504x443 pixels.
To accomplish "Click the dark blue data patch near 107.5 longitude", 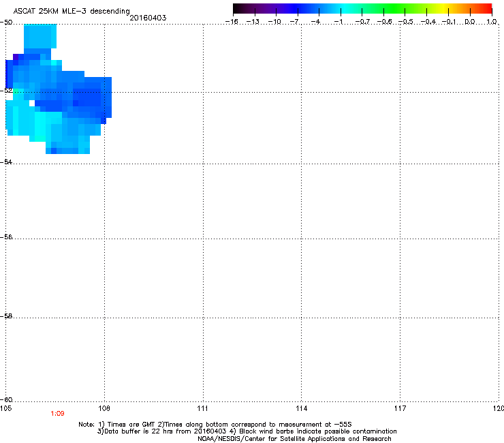I will (x=86, y=98).
